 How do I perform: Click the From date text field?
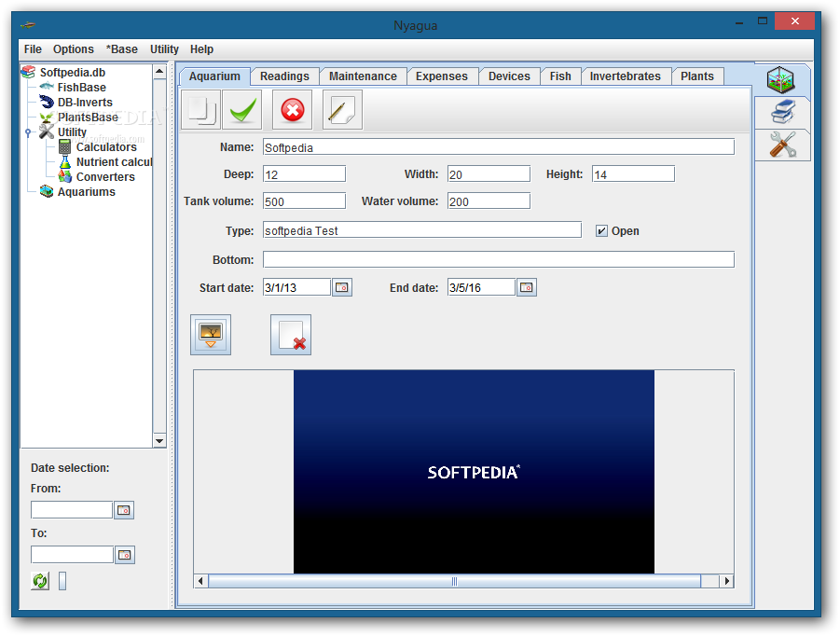coord(72,509)
